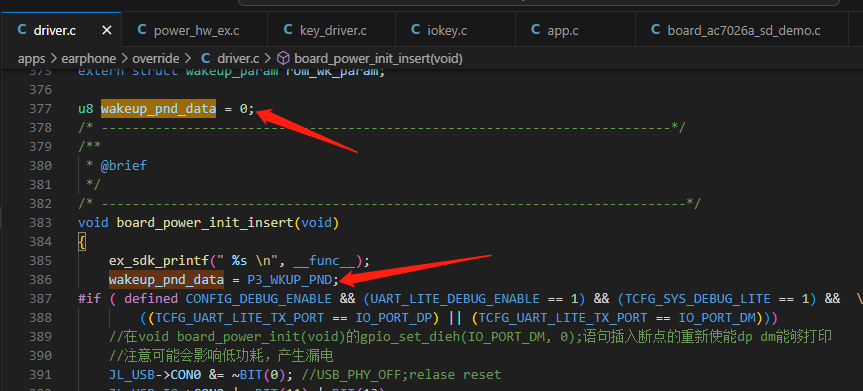The width and height of the screenshot is (863, 391).
Task: Click IO_PORT_DM on line 388
Action: point(717,318)
